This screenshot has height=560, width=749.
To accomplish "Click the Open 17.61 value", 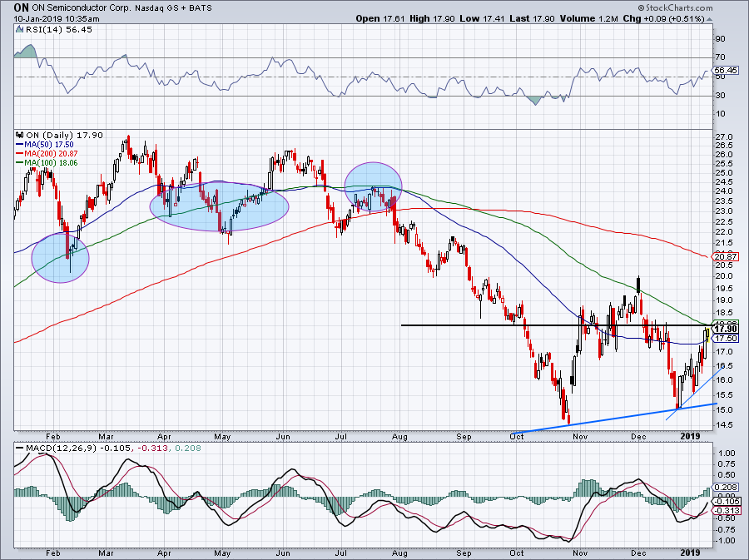I will tap(380, 18).
